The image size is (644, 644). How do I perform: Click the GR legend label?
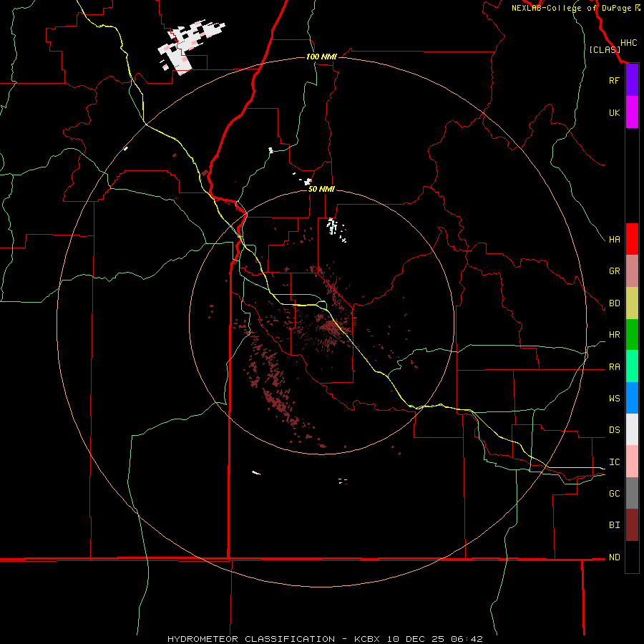click(614, 271)
